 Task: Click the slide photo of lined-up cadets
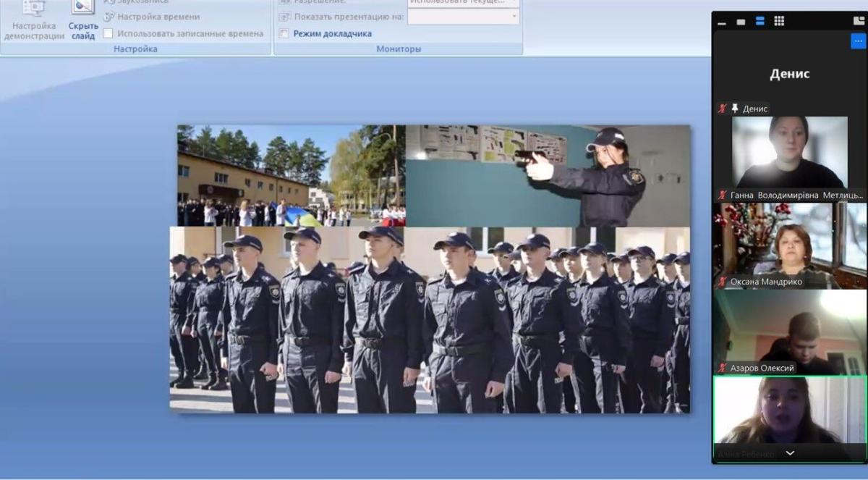pyautogui.click(x=430, y=319)
